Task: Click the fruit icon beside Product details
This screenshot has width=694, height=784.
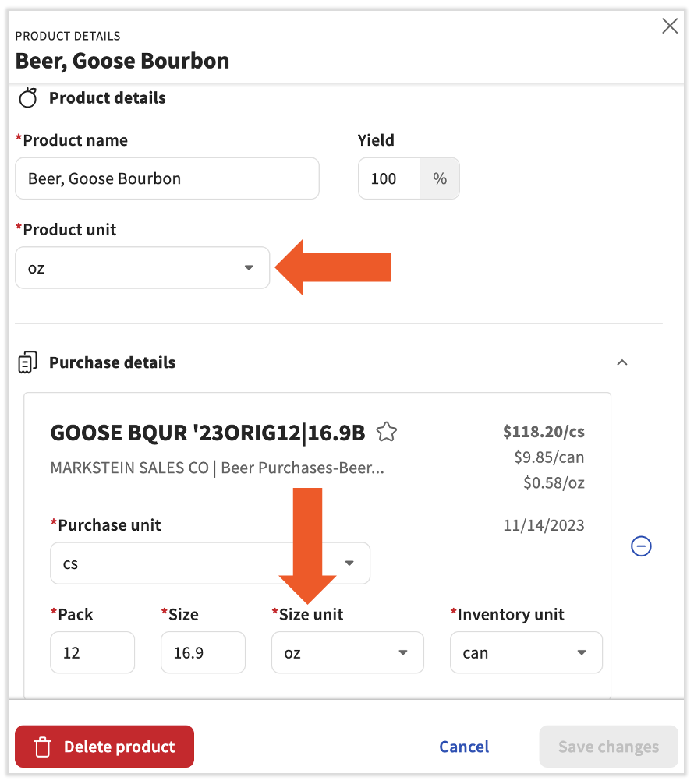Action: click(x=28, y=98)
